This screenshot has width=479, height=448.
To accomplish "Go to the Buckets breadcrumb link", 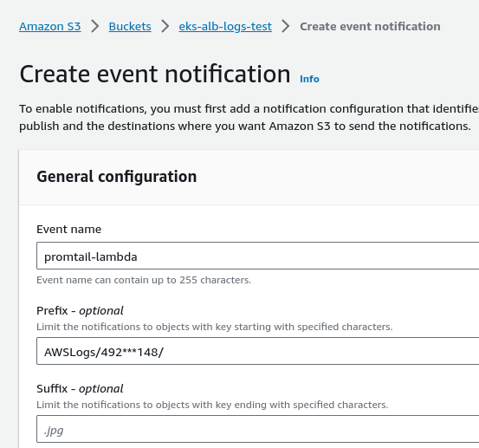I will point(130,27).
